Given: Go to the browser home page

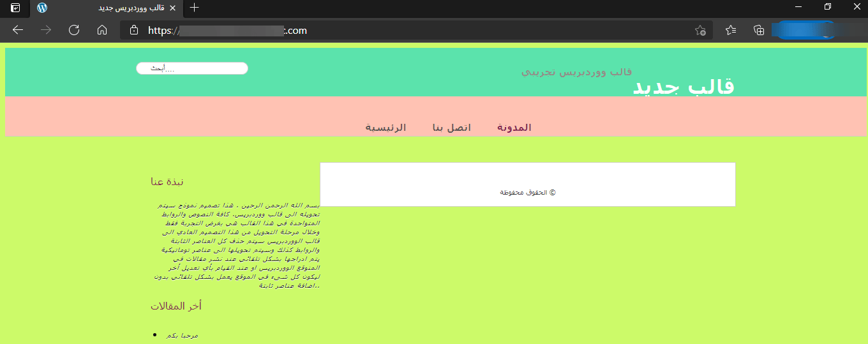Looking at the screenshot, I should [102, 30].
